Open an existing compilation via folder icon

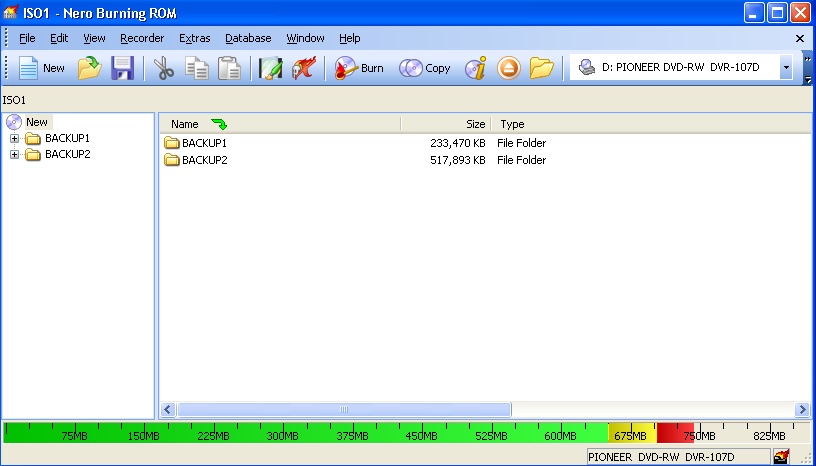click(x=90, y=68)
